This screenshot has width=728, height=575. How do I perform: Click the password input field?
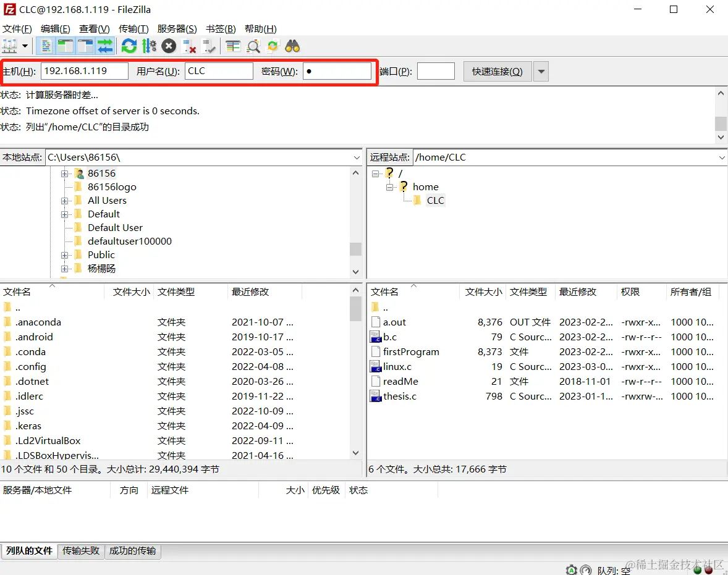[337, 71]
